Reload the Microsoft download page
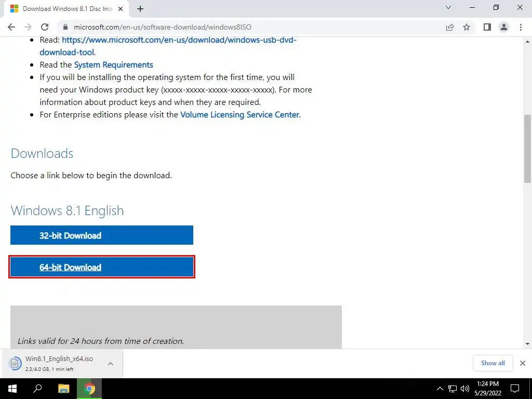532x399 pixels. pos(45,27)
